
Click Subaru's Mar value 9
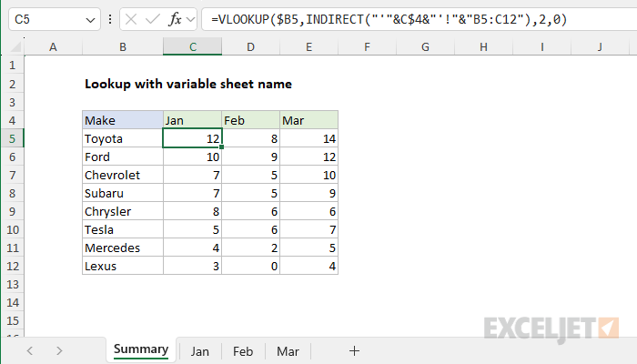pos(308,193)
